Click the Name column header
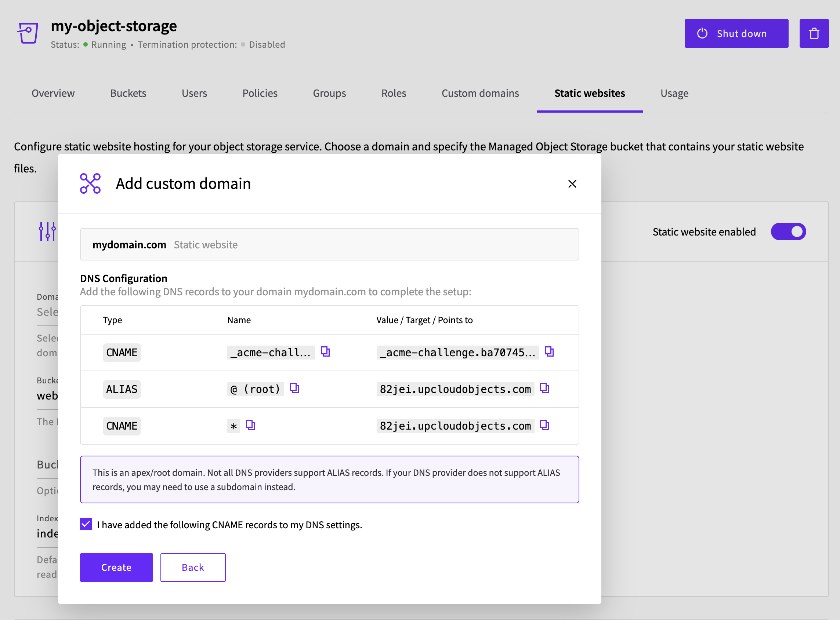The height and width of the screenshot is (620, 840). click(239, 320)
